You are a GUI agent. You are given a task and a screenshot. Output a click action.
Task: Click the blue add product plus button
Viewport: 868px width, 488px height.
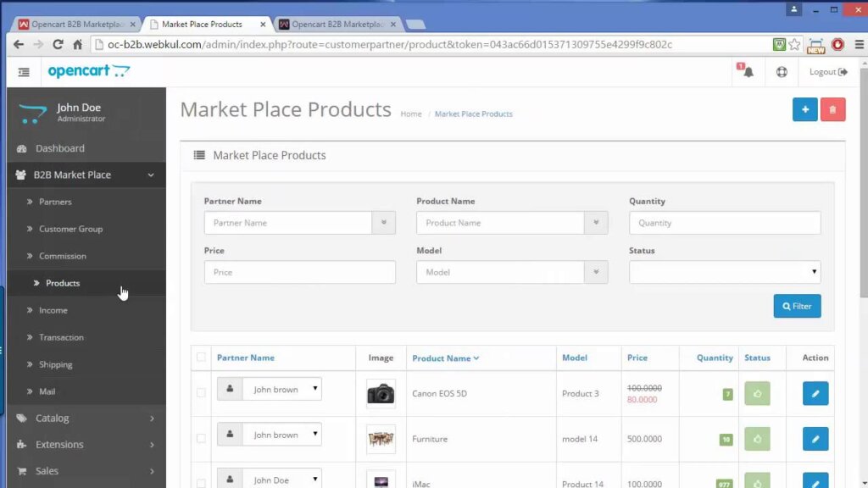coord(805,109)
